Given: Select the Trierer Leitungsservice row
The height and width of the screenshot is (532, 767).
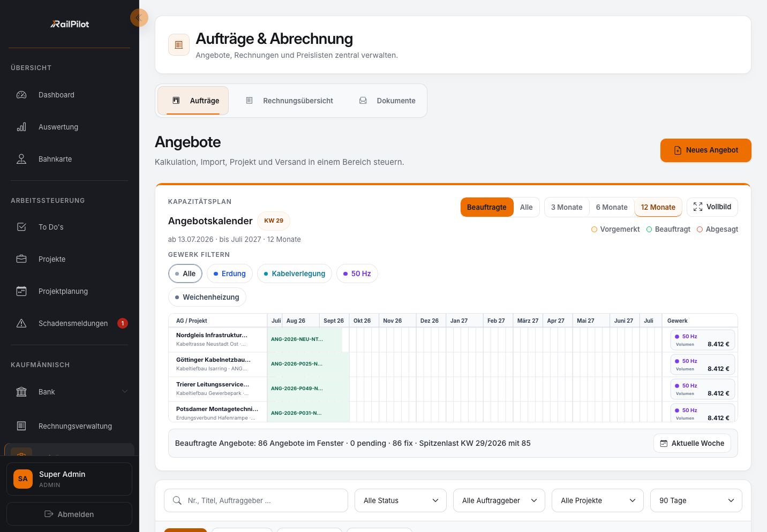Looking at the screenshot, I should pos(218,389).
